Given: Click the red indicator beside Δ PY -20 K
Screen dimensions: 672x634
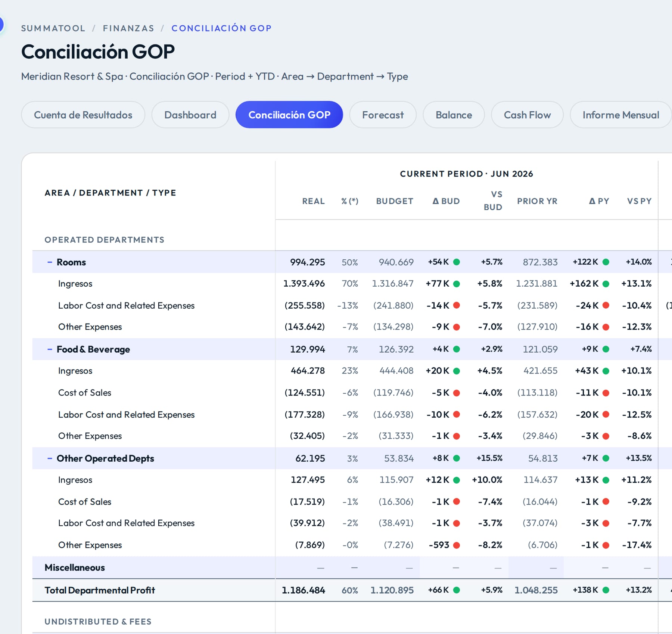Looking at the screenshot, I should (606, 414).
